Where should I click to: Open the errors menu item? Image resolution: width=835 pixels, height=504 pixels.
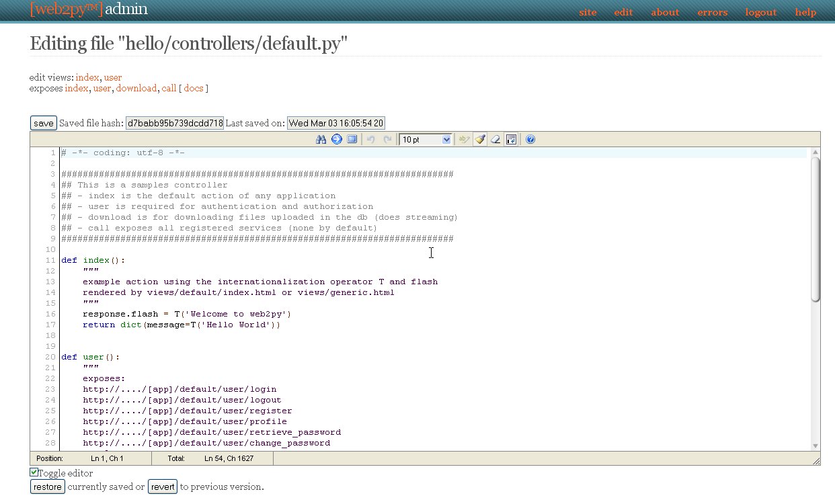[712, 12]
